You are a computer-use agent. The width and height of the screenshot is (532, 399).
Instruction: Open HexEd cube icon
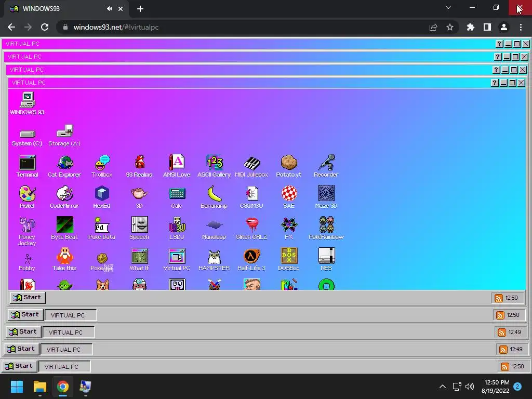[x=102, y=197]
